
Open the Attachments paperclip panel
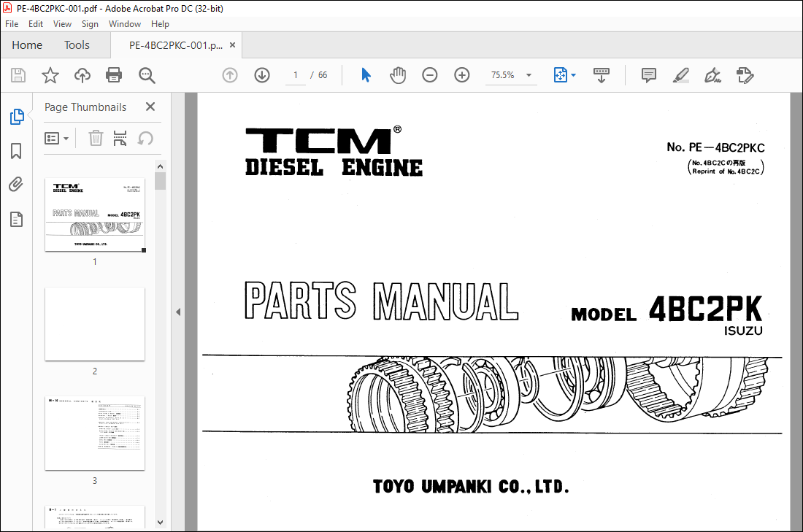tap(16, 185)
